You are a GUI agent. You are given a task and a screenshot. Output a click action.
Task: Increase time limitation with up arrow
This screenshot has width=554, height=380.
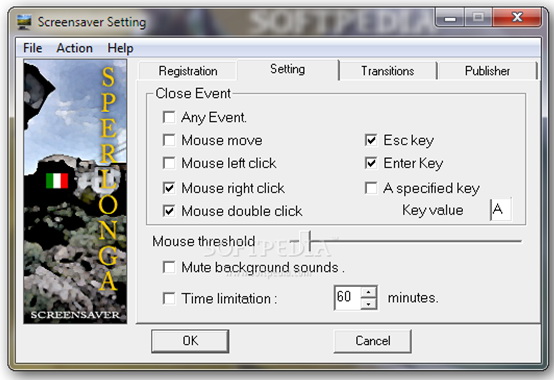pos(369,292)
